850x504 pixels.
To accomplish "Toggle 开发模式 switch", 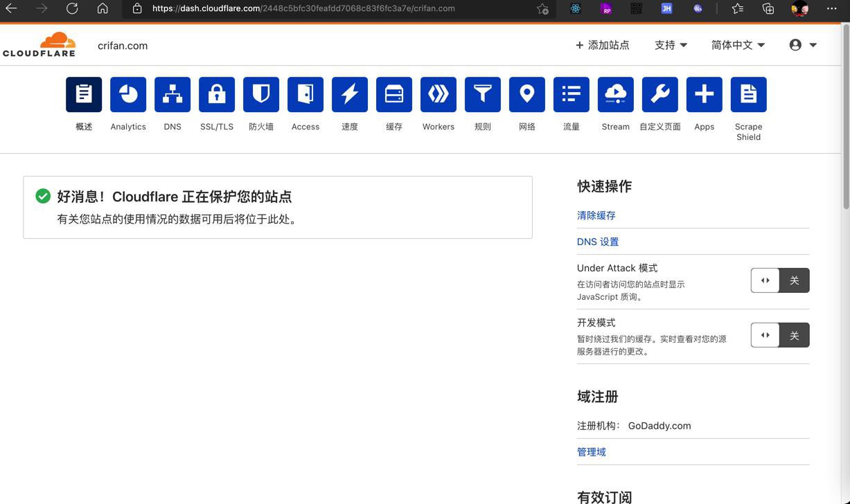I will 780,335.
